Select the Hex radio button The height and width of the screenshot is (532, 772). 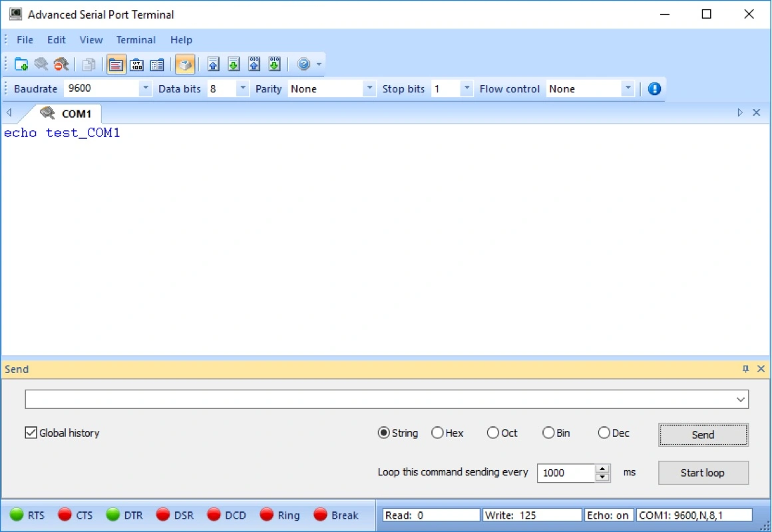(437, 433)
